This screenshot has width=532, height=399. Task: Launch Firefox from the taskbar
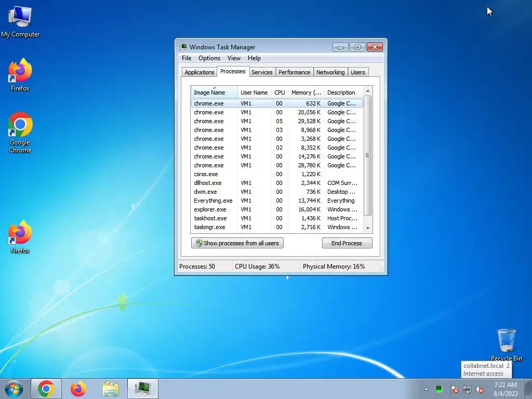point(78,389)
